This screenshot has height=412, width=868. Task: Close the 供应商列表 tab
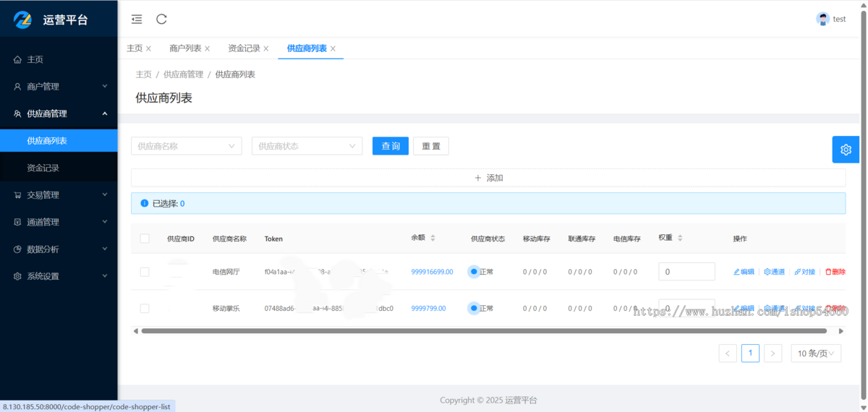point(333,48)
